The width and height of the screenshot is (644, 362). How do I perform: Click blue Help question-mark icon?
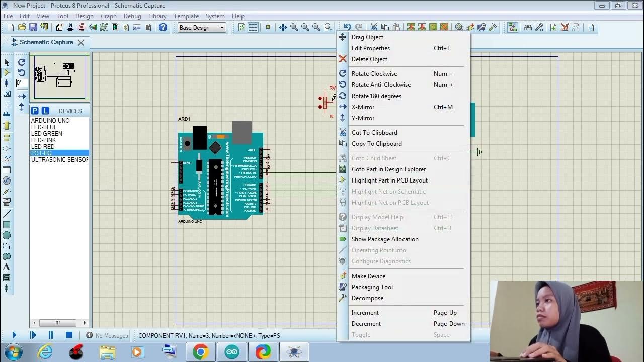pos(163,27)
